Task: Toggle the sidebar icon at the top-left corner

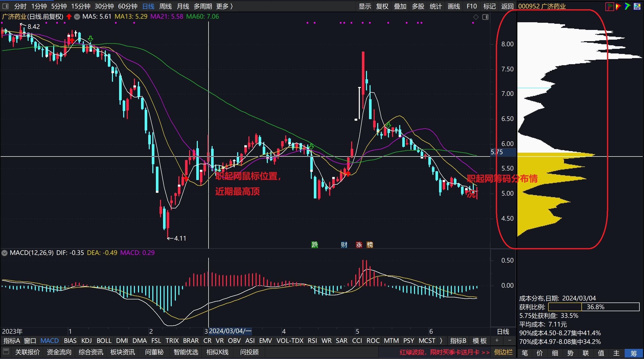Action: 5,6
